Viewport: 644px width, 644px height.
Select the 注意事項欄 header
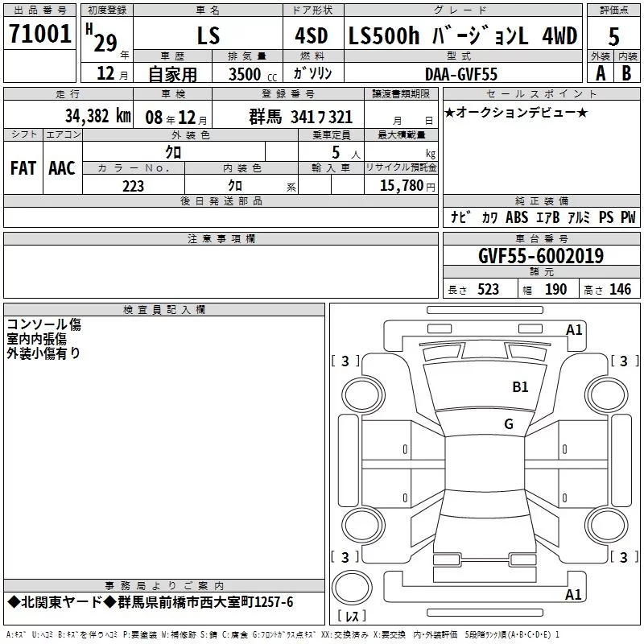tap(221, 238)
